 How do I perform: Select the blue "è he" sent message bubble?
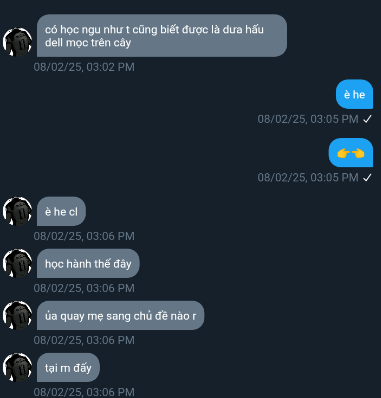(x=354, y=94)
